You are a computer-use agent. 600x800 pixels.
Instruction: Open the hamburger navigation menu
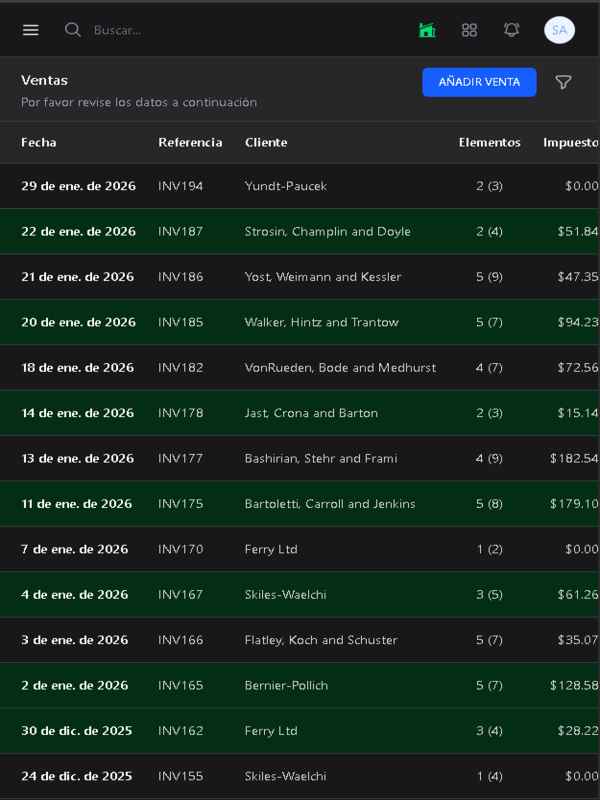[x=31, y=30]
